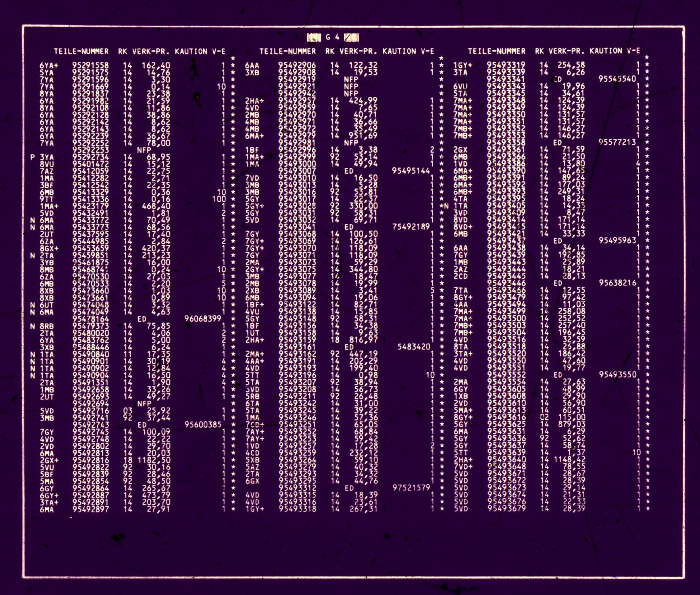Select part number 95492816
Image resolution: width=700 pixels, height=595 pixels.
click(90, 460)
